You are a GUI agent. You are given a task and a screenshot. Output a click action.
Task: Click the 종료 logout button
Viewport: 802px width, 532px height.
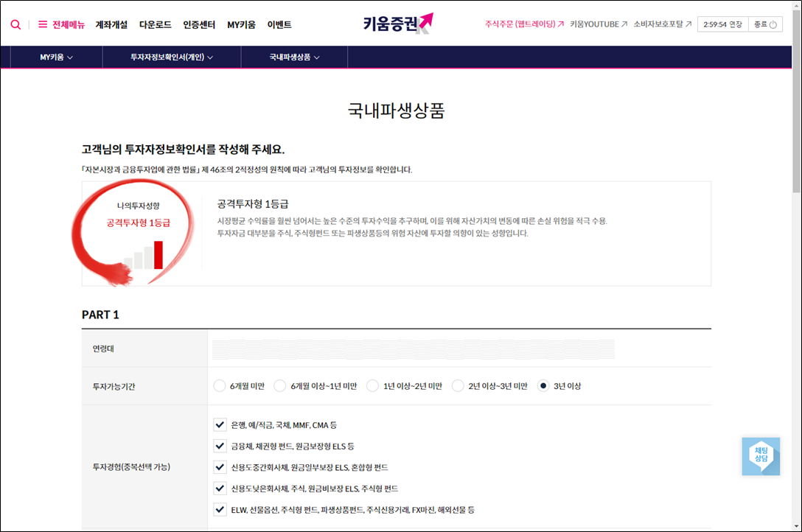[765, 24]
